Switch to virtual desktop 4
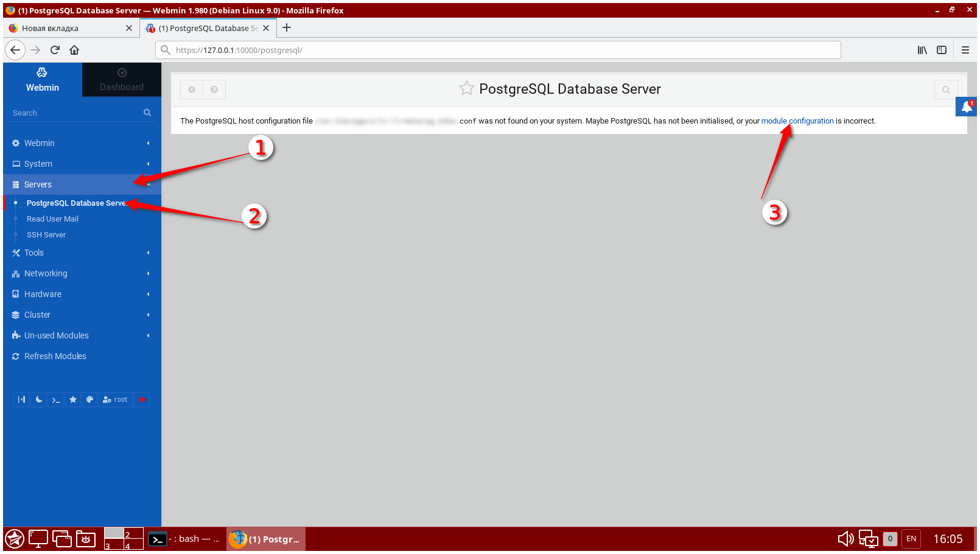 pyautogui.click(x=134, y=544)
